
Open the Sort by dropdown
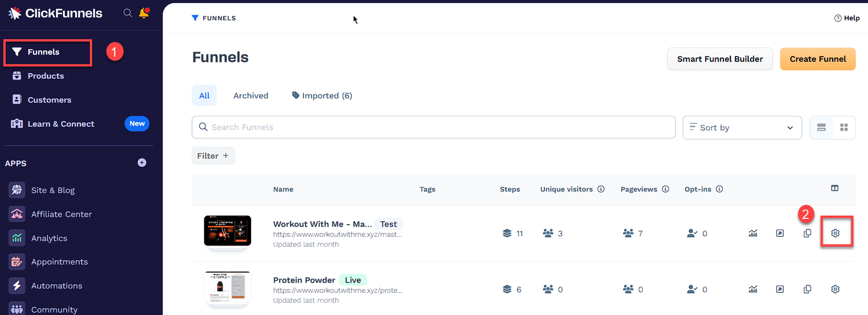pyautogui.click(x=742, y=127)
